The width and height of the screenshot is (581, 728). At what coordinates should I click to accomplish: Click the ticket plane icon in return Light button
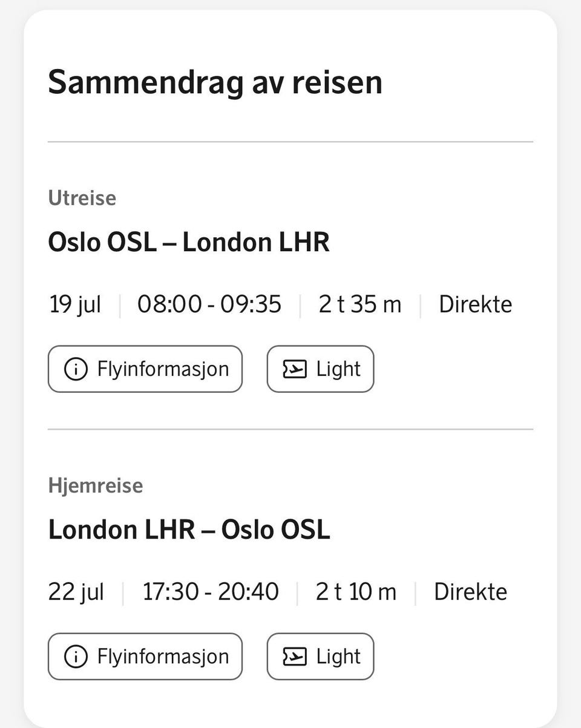pos(295,657)
